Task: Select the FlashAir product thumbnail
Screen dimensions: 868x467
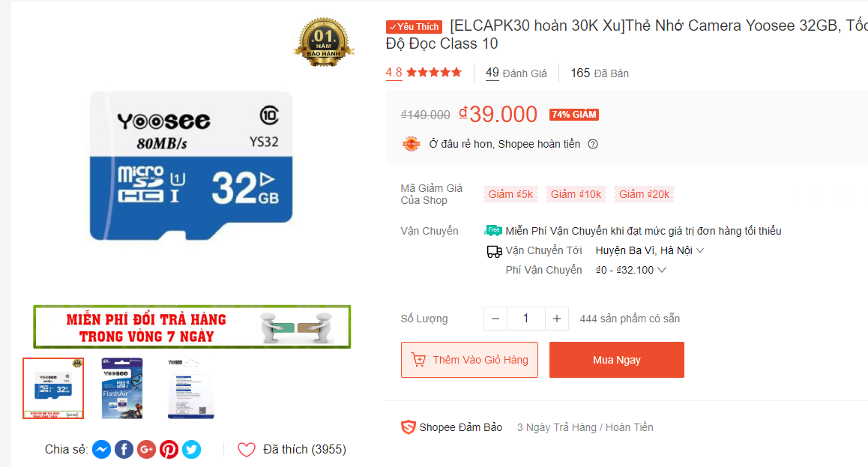Action: pos(122,388)
